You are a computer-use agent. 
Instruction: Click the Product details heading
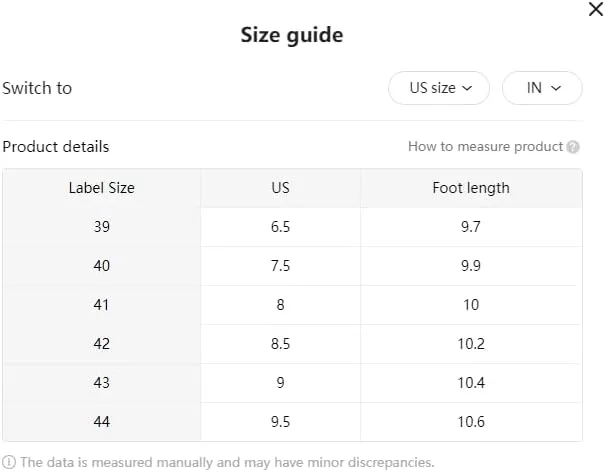[56, 147]
